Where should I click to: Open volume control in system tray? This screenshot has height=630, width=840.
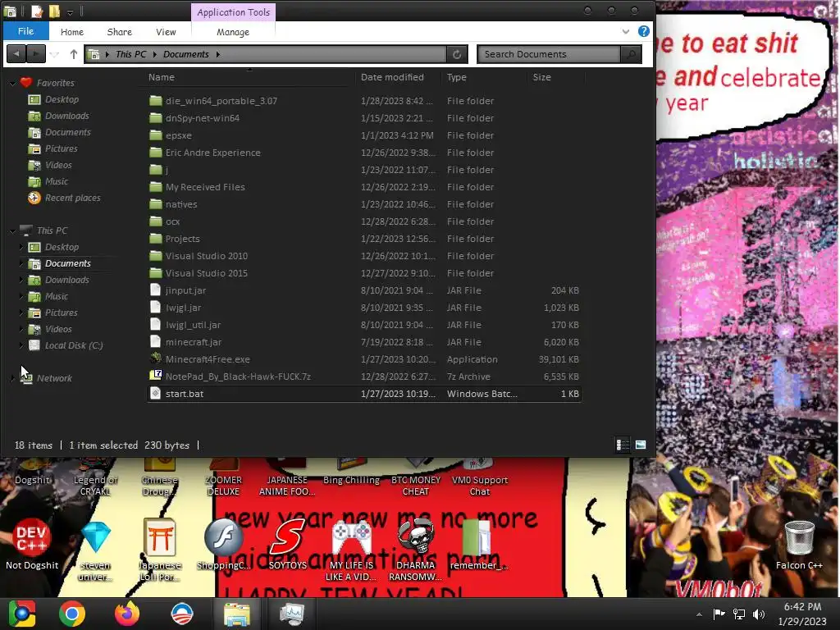pos(759,614)
